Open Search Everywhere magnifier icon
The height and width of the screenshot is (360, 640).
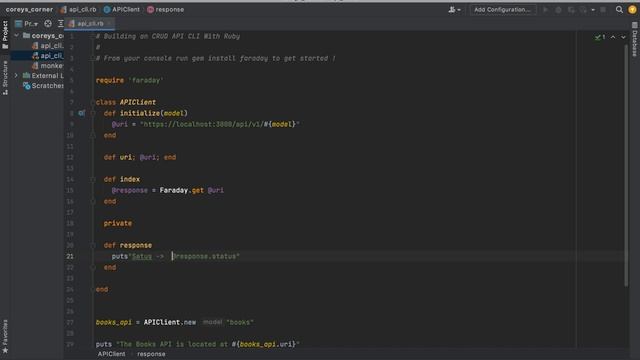click(x=619, y=9)
